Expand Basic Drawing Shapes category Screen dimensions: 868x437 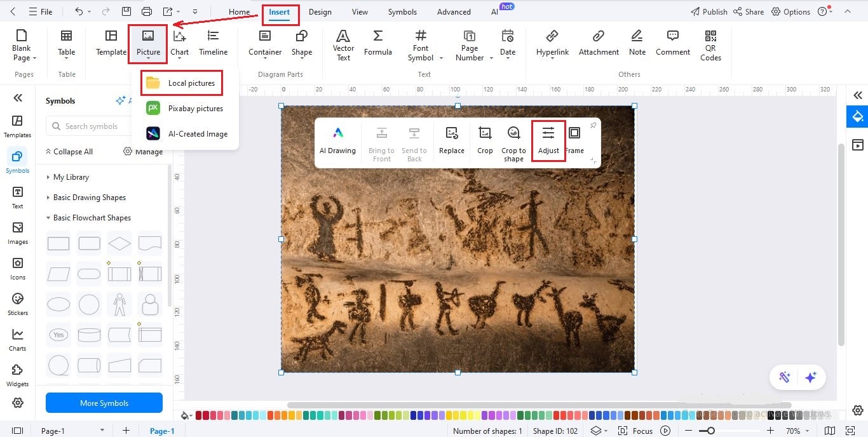[86, 198]
